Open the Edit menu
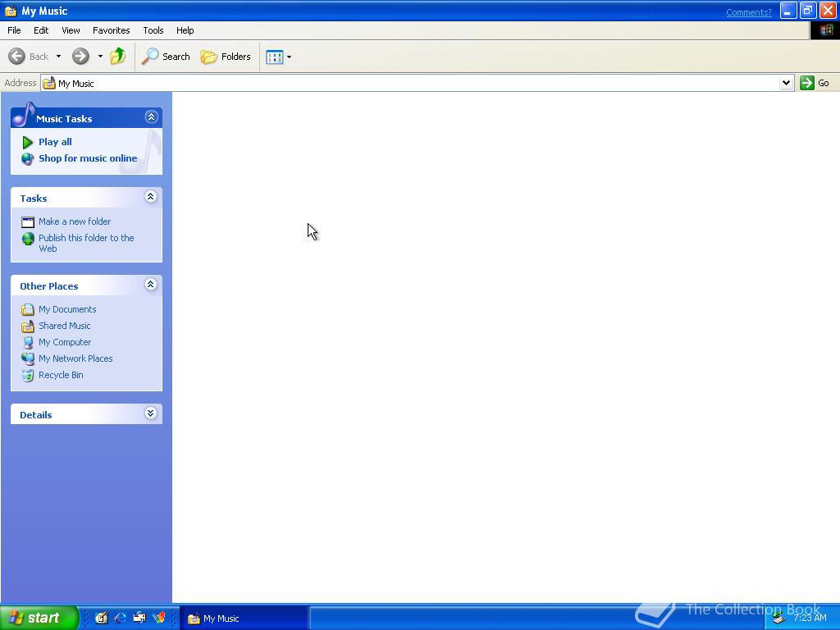 click(41, 30)
